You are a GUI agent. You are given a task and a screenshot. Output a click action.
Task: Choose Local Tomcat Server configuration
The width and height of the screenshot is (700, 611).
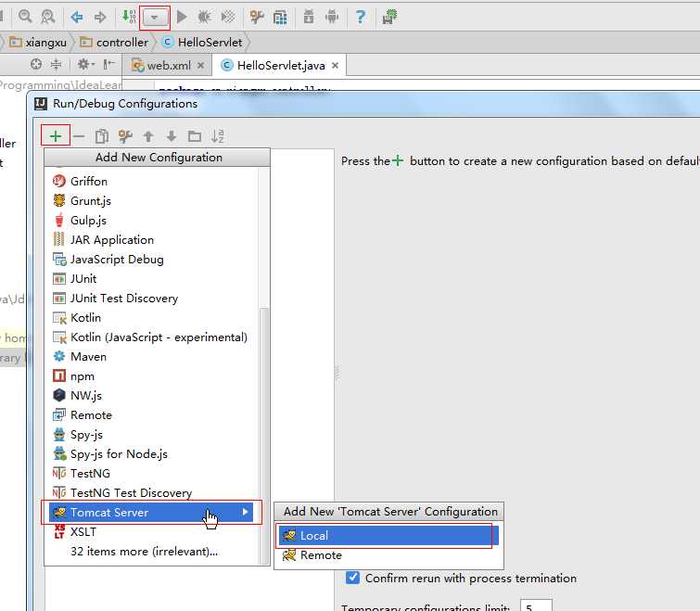click(388, 536)
